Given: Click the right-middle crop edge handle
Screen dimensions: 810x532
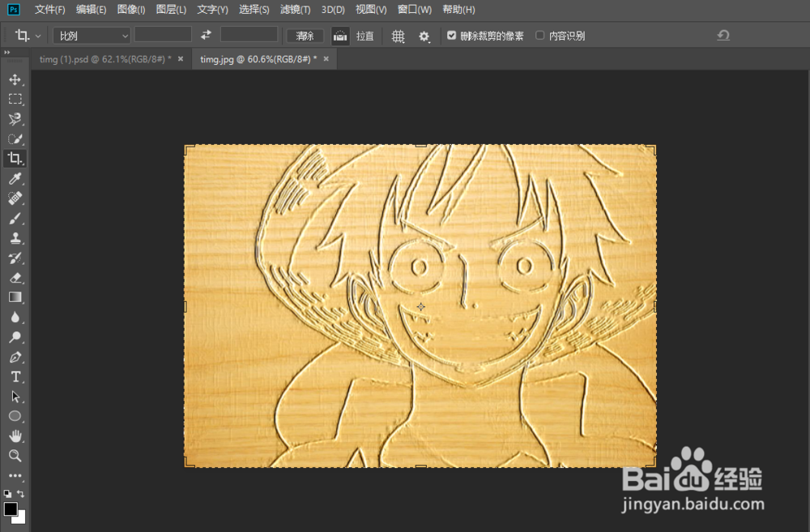Looking at the screenshot, I should [655, 307].
